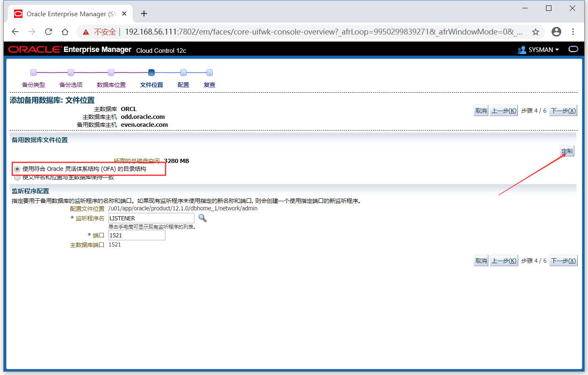588x375 pixels.
Task: Click the browser address bar URL
Action: click(323, 32)
